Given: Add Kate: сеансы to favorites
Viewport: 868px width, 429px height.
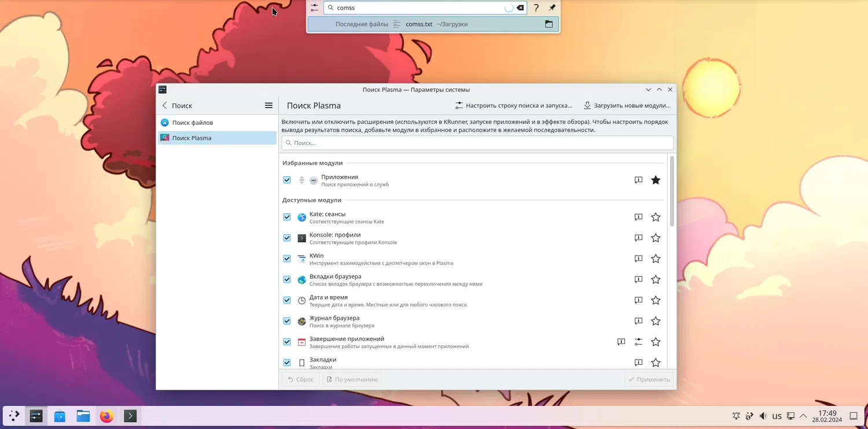Looking at the screenshot, I should coord(656,217).
